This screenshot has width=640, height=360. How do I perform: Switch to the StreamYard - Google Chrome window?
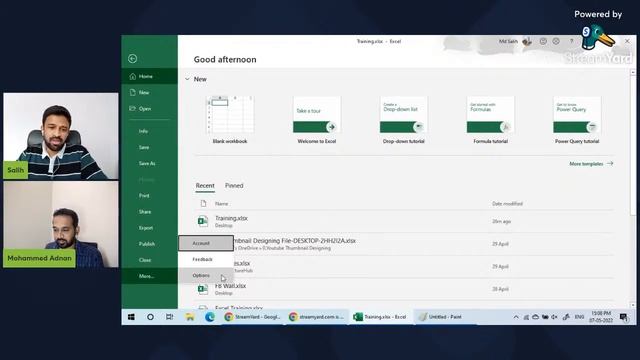[253, 317]
